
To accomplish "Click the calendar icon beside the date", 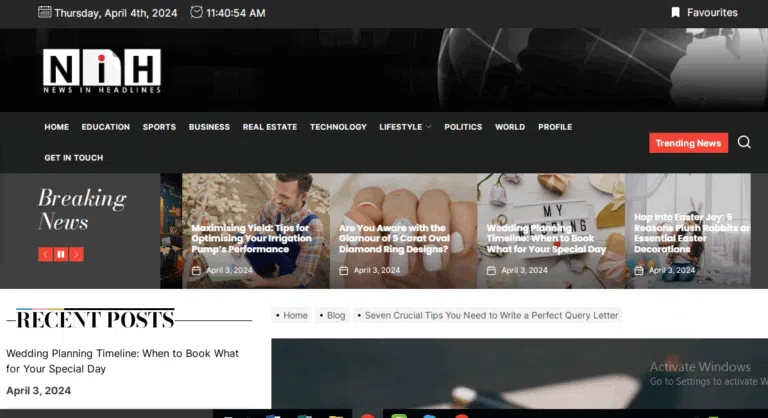I will click(45, 12).
